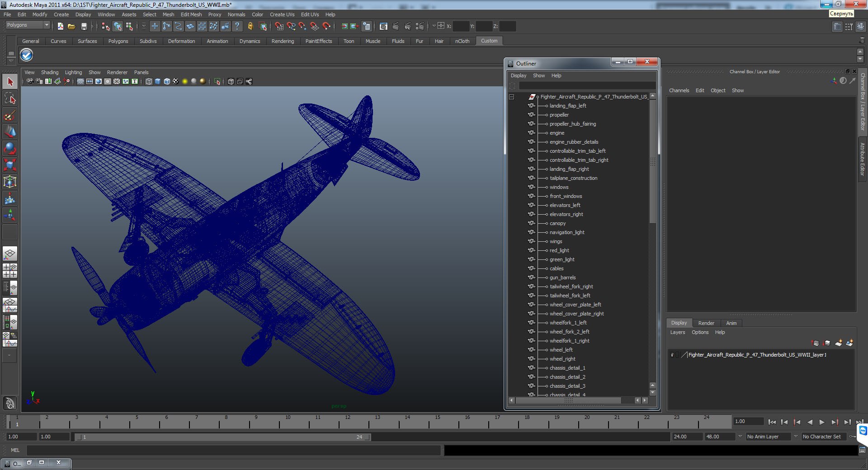The width and height of the screenshot is (868, 470).
Task: Toggle Snap to curves magnet
Action: 291,27
